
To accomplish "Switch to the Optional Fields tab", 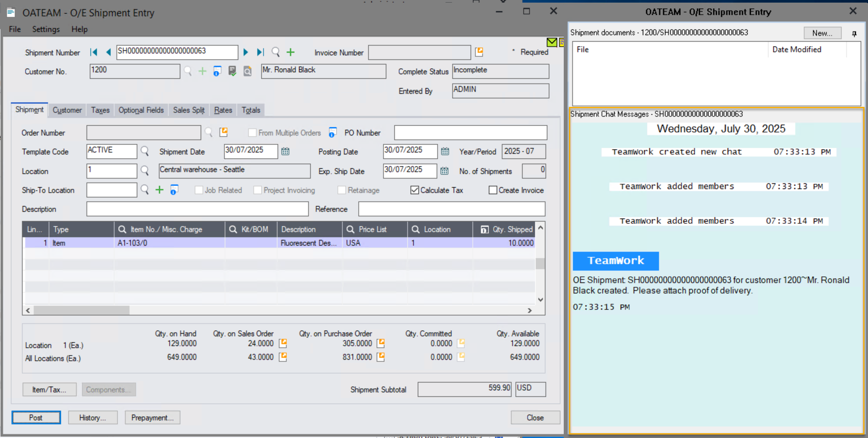I will (x=141, y=110).
